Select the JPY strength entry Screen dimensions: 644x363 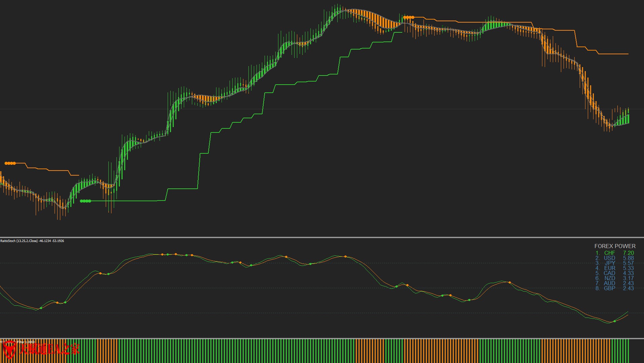click(610, 263)
